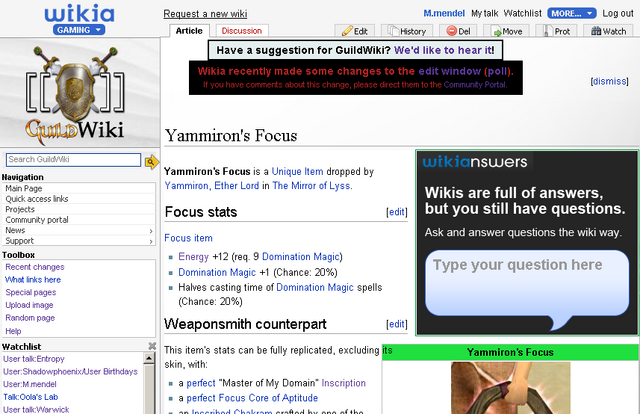Open the History tab

point(407,31)
